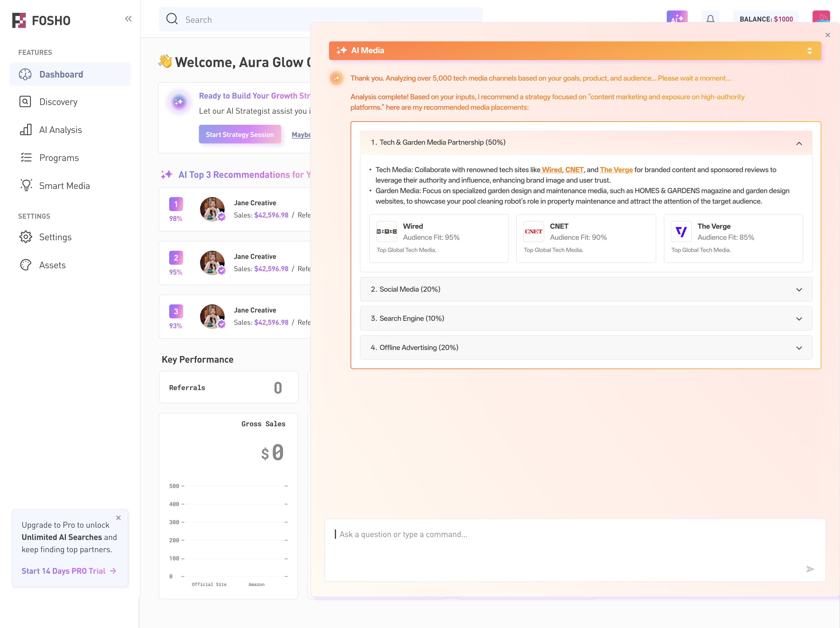This screenshot has height=628, width=840.
Task: Follow the Wired hyperlink in the text
Action: coord(551,170)
